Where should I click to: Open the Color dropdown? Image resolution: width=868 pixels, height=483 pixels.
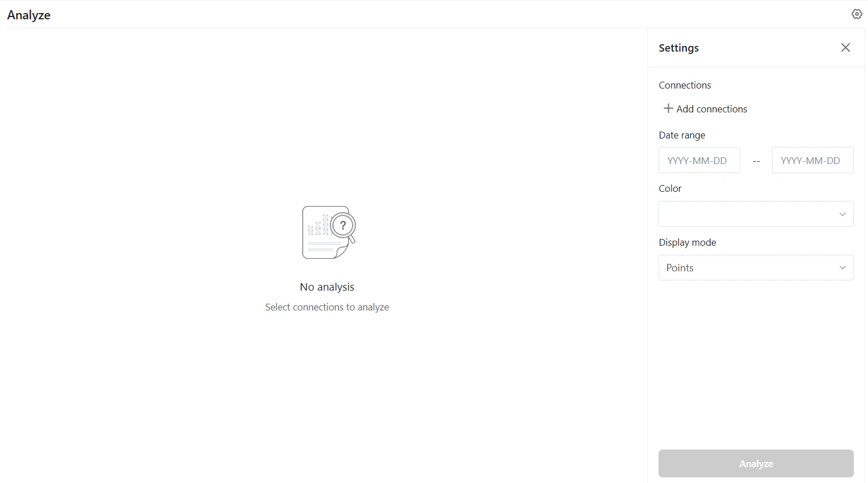click(756, 214)
